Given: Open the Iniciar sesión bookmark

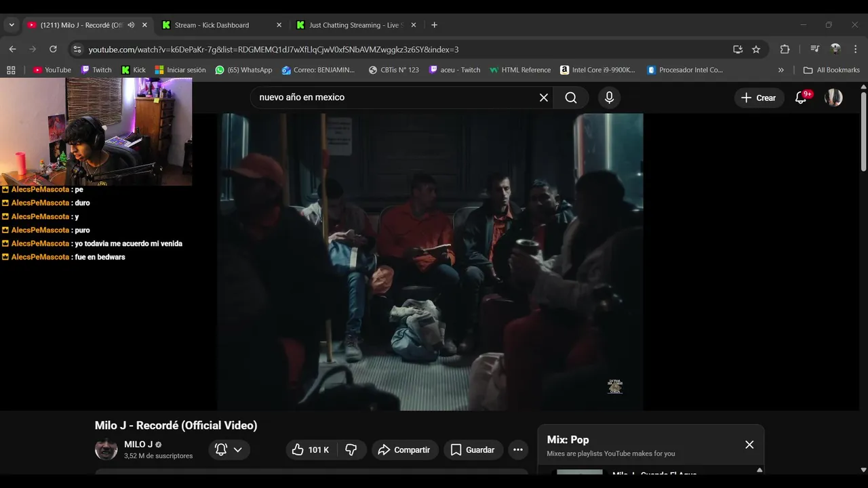Looking at the screenshot, I should coord(180,70).
